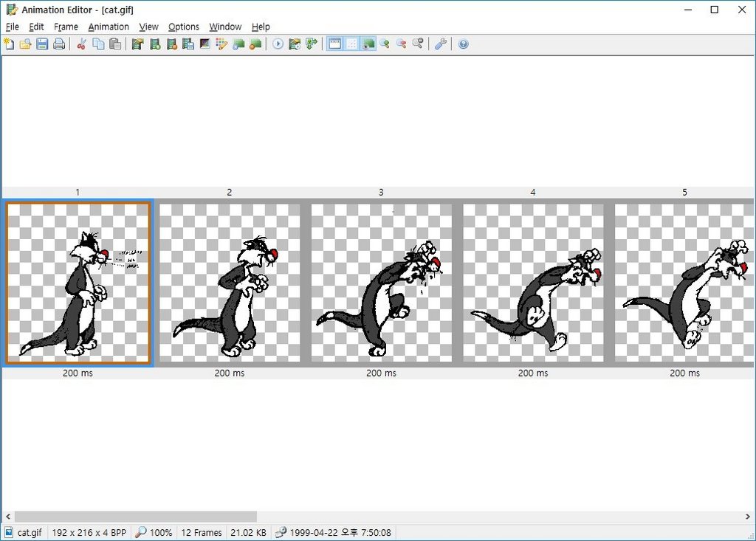
Task: Click the 1999-04-22 date status entry
Action: [333, 532]
